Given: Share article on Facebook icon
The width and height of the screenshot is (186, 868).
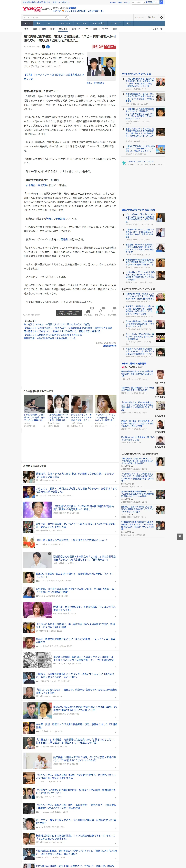Looking at the screenshot, I should pyautogui.click(x=48, y=47).
